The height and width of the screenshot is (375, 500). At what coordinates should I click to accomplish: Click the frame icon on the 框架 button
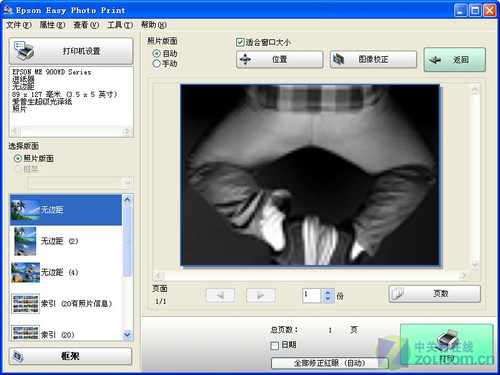(17, 356)
